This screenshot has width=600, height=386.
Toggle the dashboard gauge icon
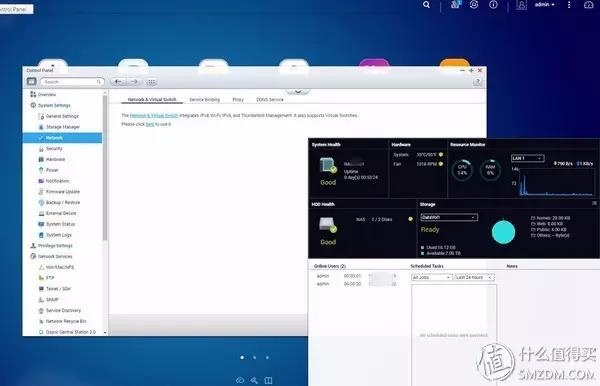click(589, 5)
